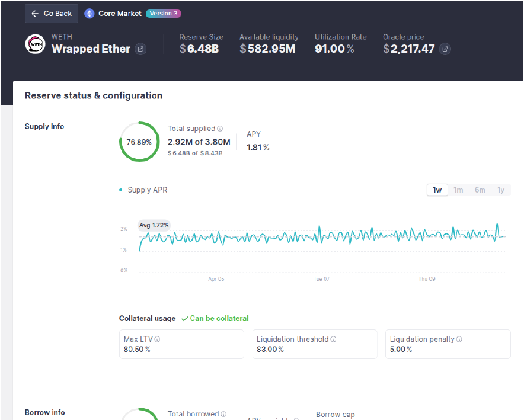
Task: Click the Avg 1.72% chart label
Action: point(154,225)
